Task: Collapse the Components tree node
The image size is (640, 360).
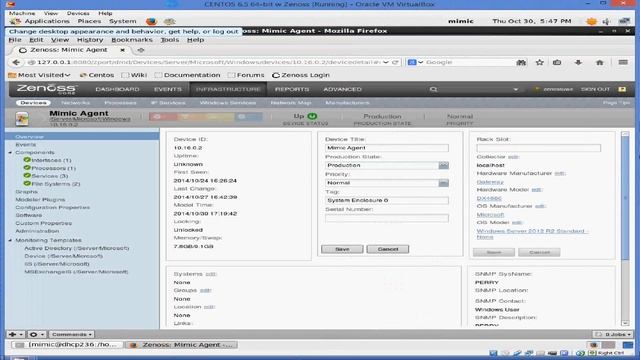Action: (10, 153)
